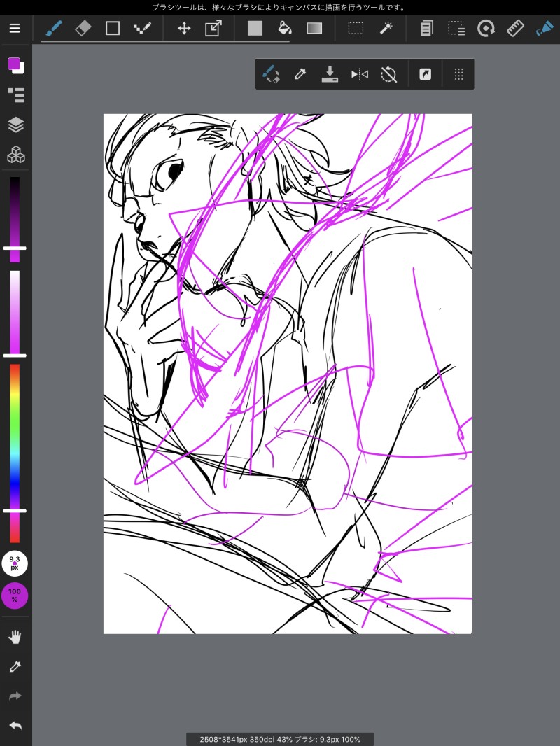Select the Shape rectangle tool
The width and height of the screenshot is (560, 746).
[x=113, y=29]
